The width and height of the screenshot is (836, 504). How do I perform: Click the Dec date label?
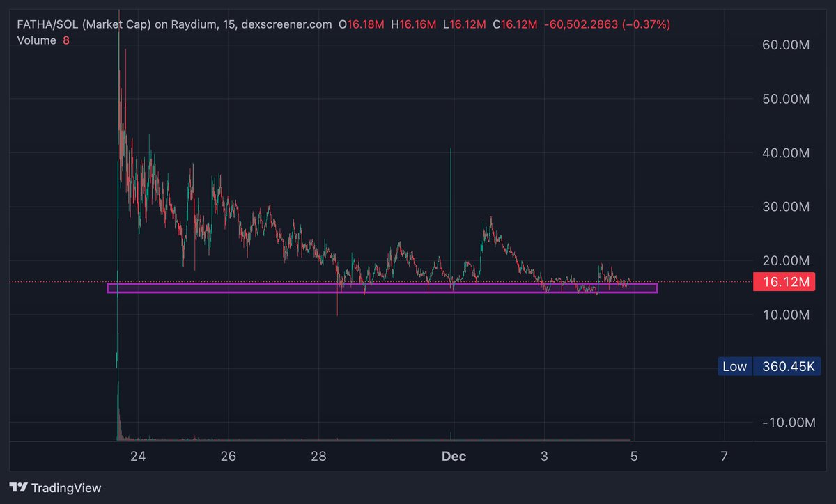click(x=454, y=457)
